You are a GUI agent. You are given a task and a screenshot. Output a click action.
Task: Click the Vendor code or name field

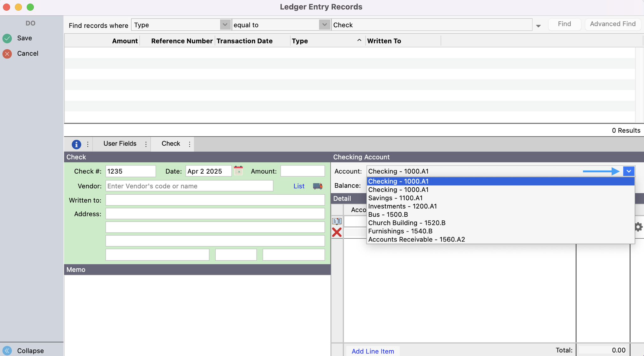click(189, 186)
